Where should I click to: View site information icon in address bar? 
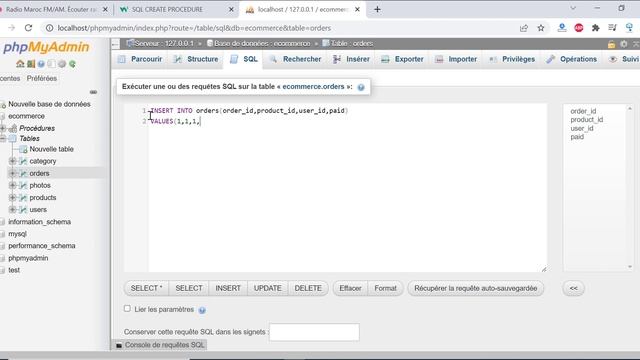(49, 28)
